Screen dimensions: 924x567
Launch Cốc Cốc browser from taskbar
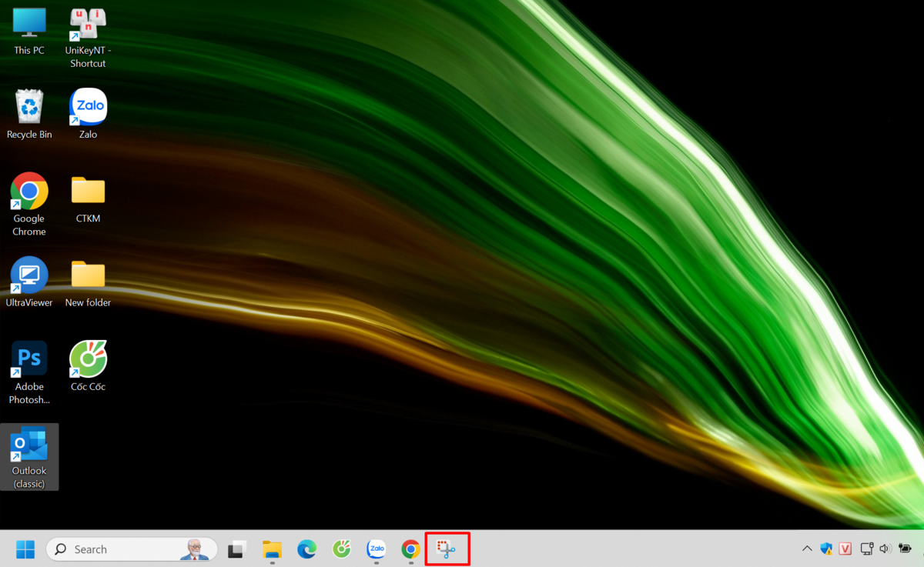point(342,549)
